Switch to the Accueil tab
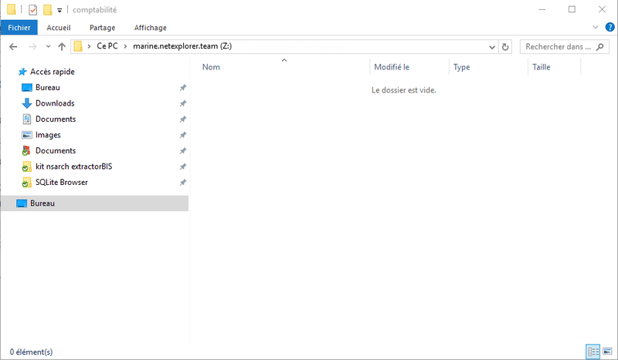The height and width of the screenshot is (360, 618). pos(58,28)
